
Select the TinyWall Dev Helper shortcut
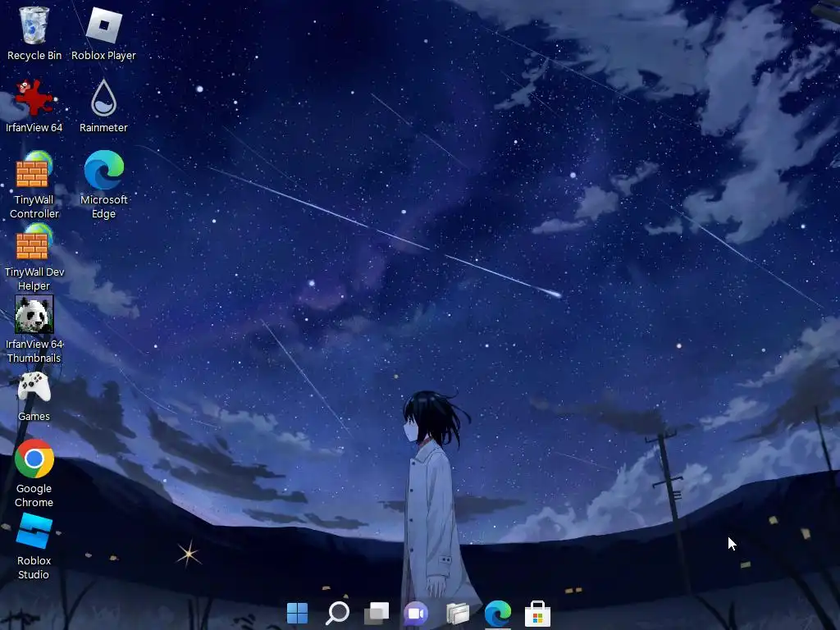[x=34, y=257]
